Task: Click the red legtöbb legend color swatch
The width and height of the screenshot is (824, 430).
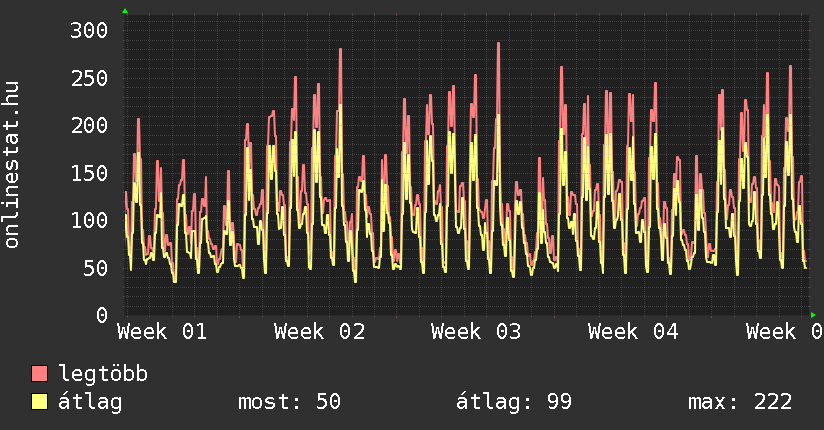Action: (40, 374)
